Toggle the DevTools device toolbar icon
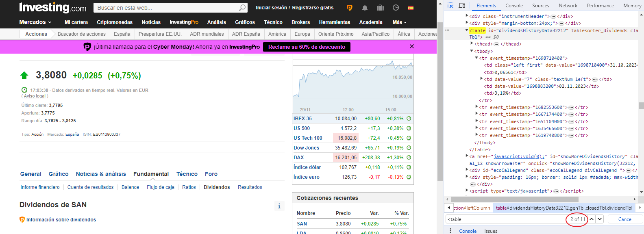The image size is (644, 234). 462,6
